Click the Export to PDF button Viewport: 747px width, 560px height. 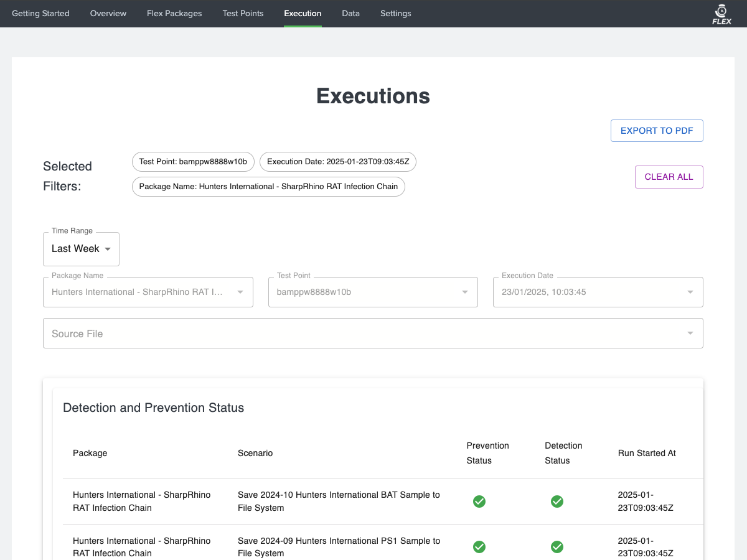point(657,131)
